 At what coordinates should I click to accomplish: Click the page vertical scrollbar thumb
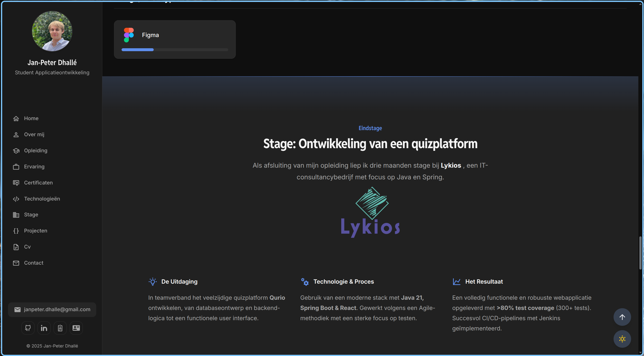[641, 253]
